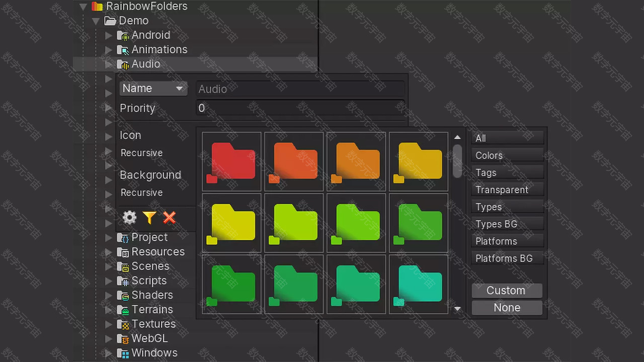Click the Animations folder icon
Viewport: 644px width, 362px height.
click(x=123, y=50)
